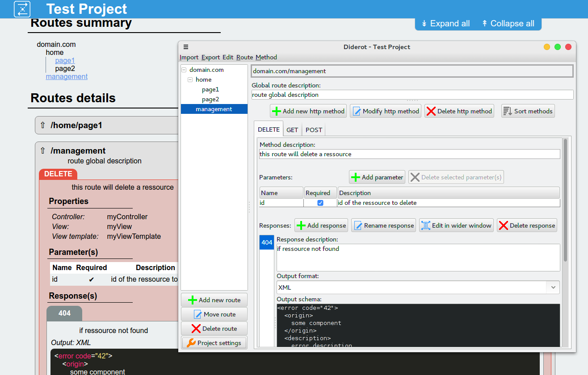The image size is (588, 375).
Task: Open the Export menu
Action: click(x=210, y=57)
